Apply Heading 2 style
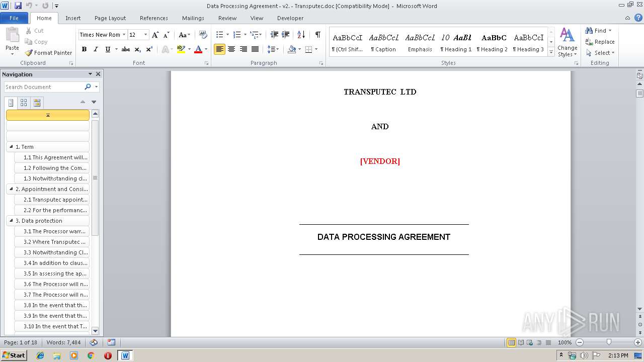 pyautogui.click(x=492, y=43)
